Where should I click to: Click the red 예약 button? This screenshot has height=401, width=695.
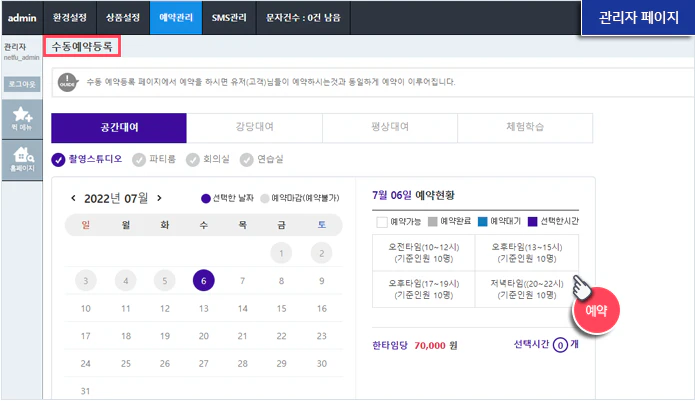click(x=596, y=310)
